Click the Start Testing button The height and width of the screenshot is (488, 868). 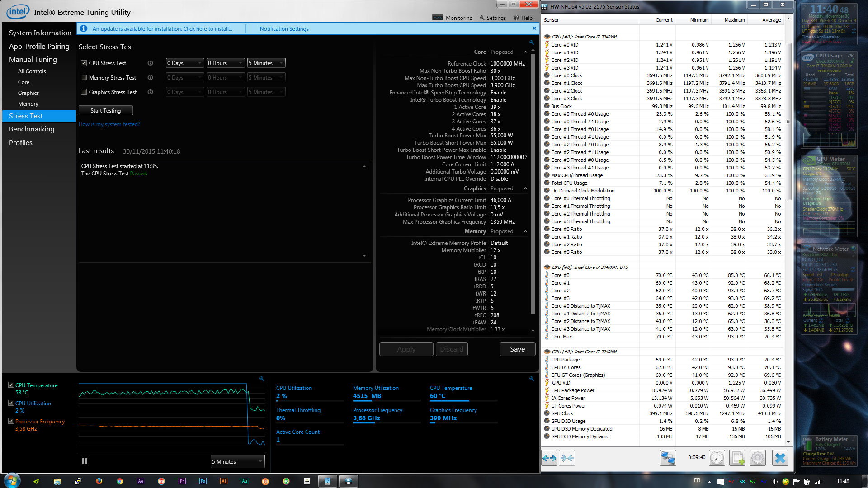106,110
